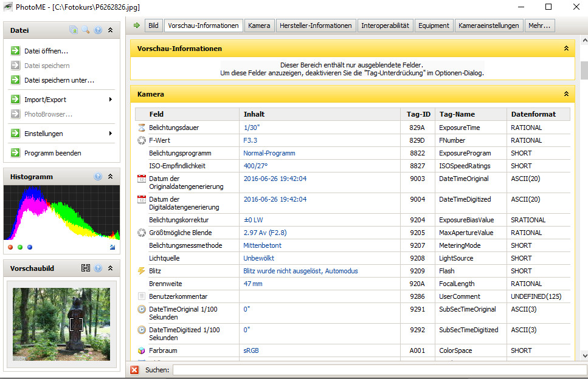
Task: Collapse the Vorschau-Informationen section
Action: coord(566,49)
